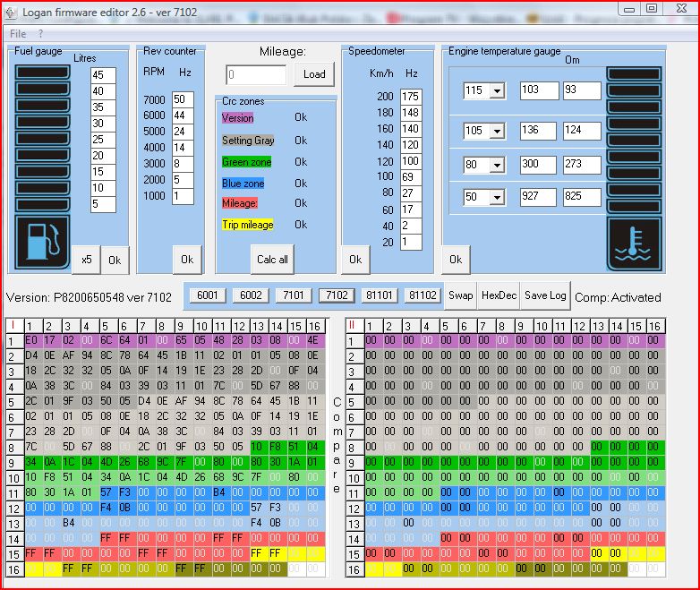Click the 5 litres fuel field
Viewport: 700px width, 590px height.
point(103,204)
